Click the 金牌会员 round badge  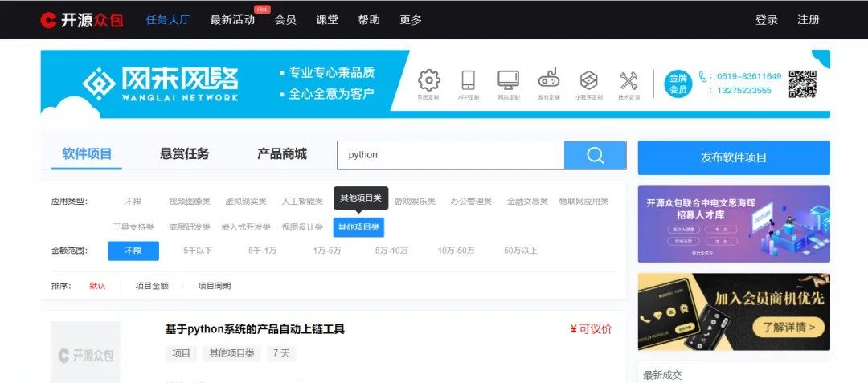click(678, 84)
